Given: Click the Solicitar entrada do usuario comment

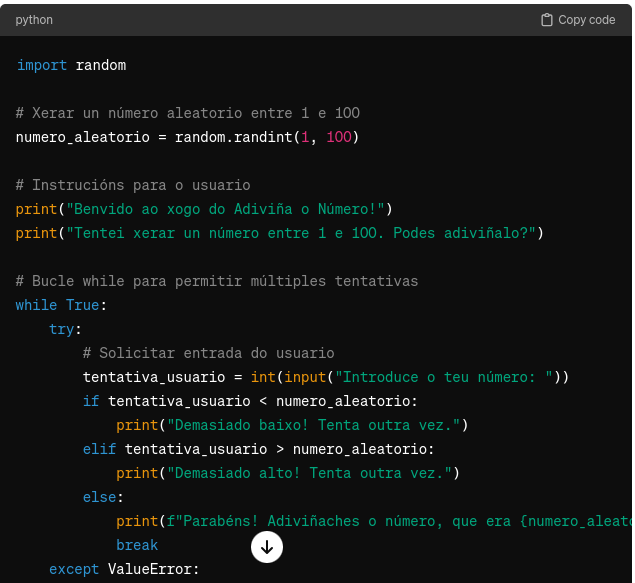Looking at the screenshot, I should coord(208,353).
